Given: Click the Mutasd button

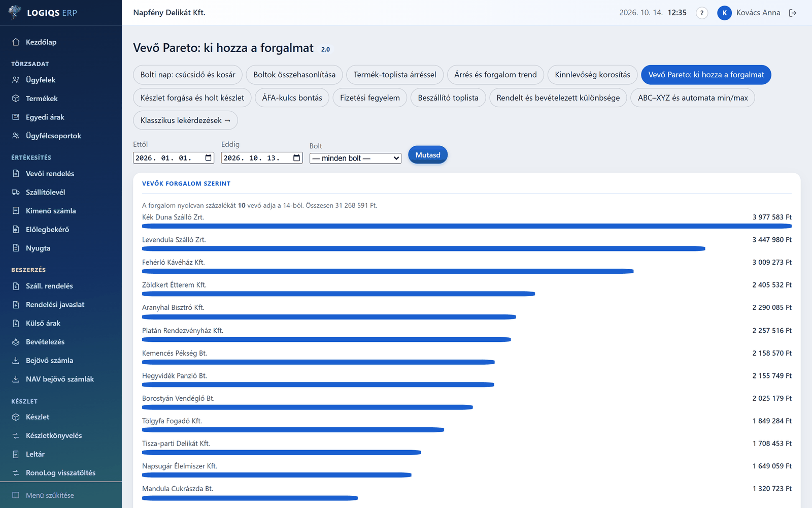Looking at the screenshot, I should 428,155.
